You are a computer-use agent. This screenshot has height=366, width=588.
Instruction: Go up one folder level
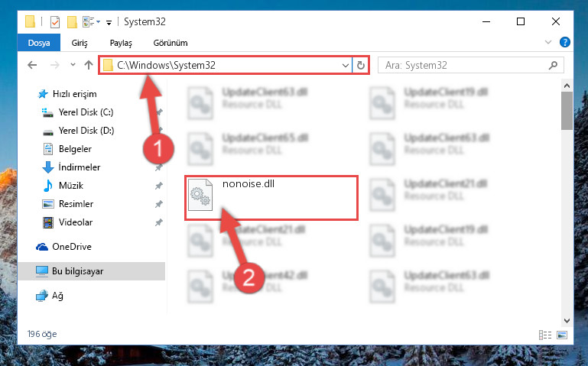pos(89,65)
